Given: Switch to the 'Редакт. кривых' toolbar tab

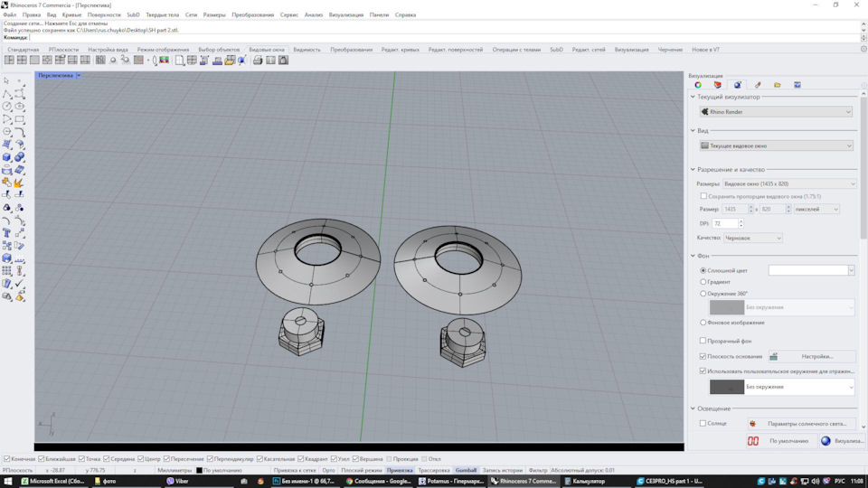Looking at the screenshot, I should 400,49.
